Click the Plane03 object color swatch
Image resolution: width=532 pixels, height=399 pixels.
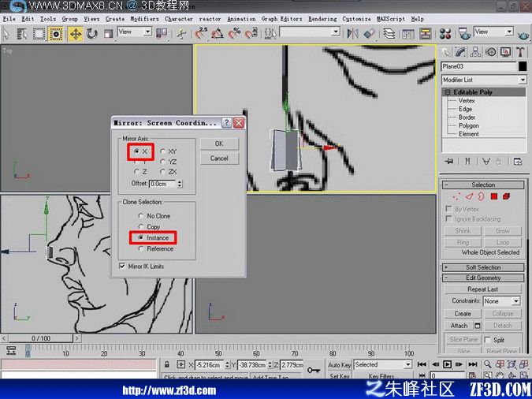pyautogui.click(x=523, y=66)
